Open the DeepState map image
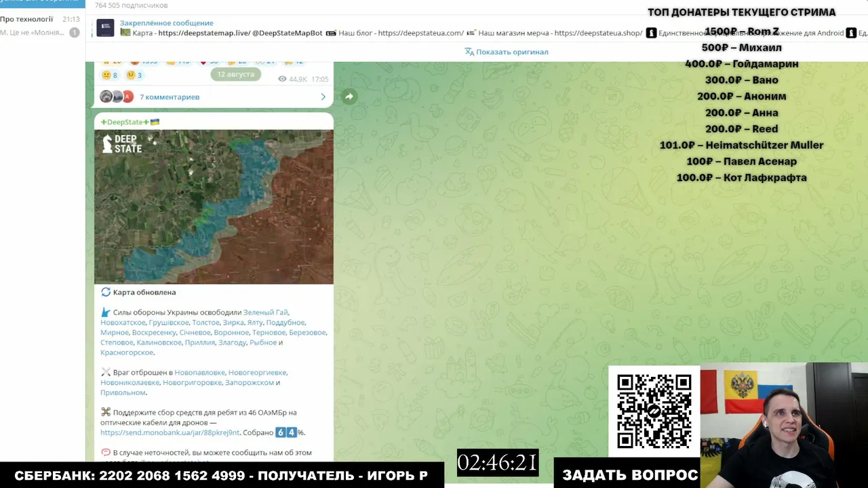Viewport: 868px width, 488px height. pyautogui.click(x=214, y=207)
